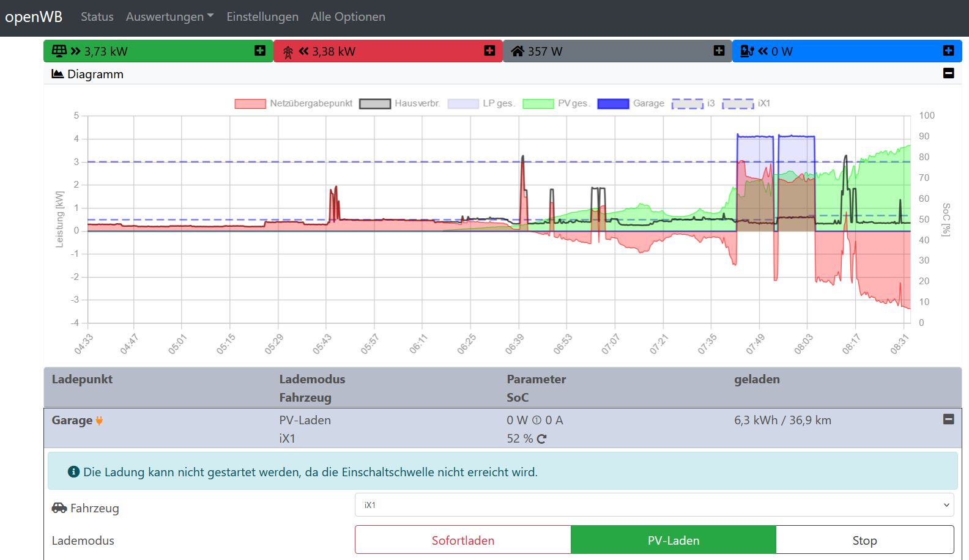
Task: Select Stop charge mode
Action: pos(865,540)
